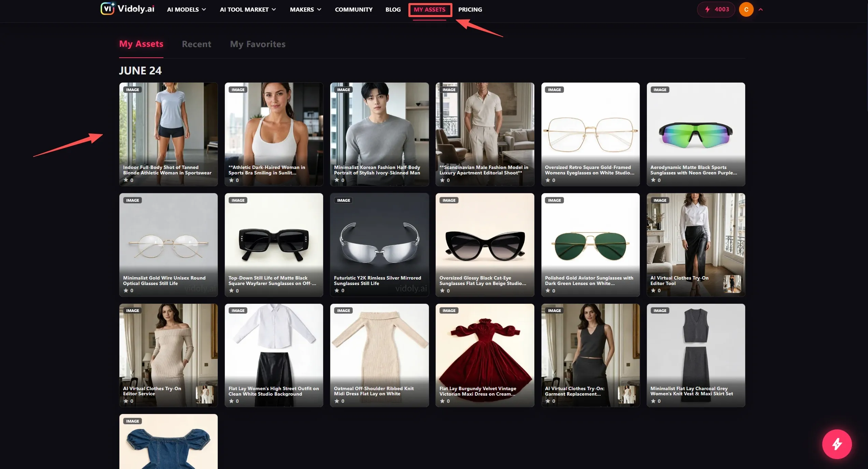
Task: Star the Oatmeal Off-Shoulder Ribbed Knit Dress
Action: [x=337, y=401]
